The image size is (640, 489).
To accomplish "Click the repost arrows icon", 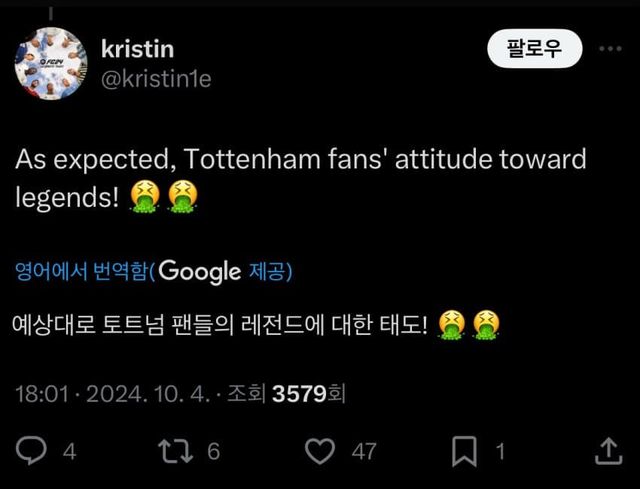I will [x=178, y=452].
